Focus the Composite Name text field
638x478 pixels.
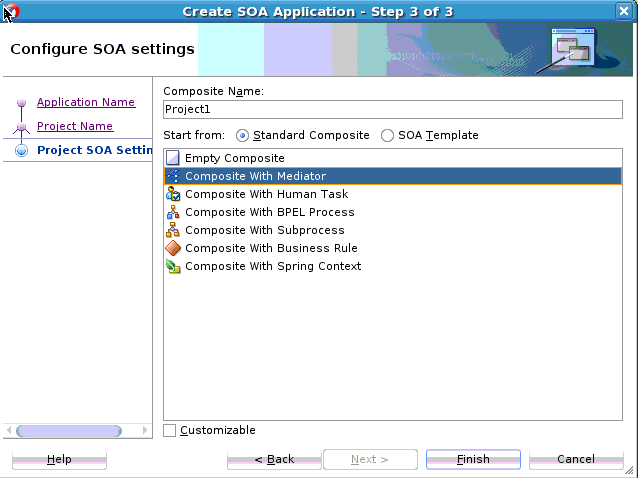click(393, 109)
